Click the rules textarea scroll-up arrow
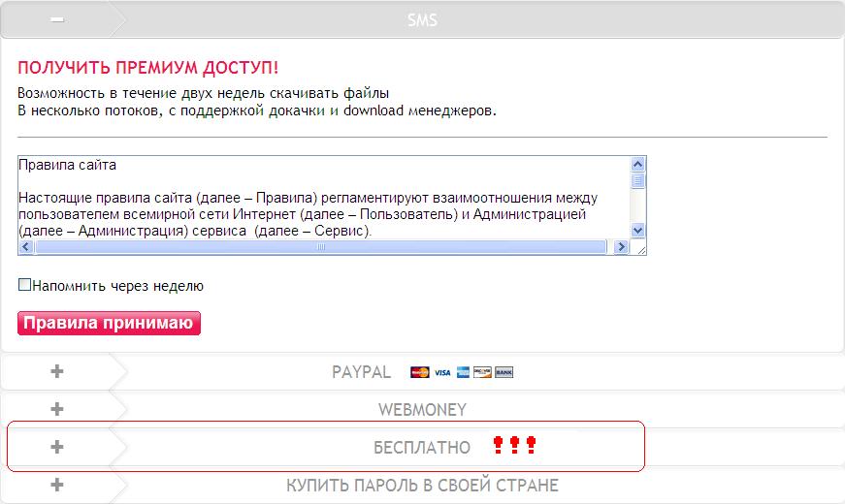 coord(637,164)
